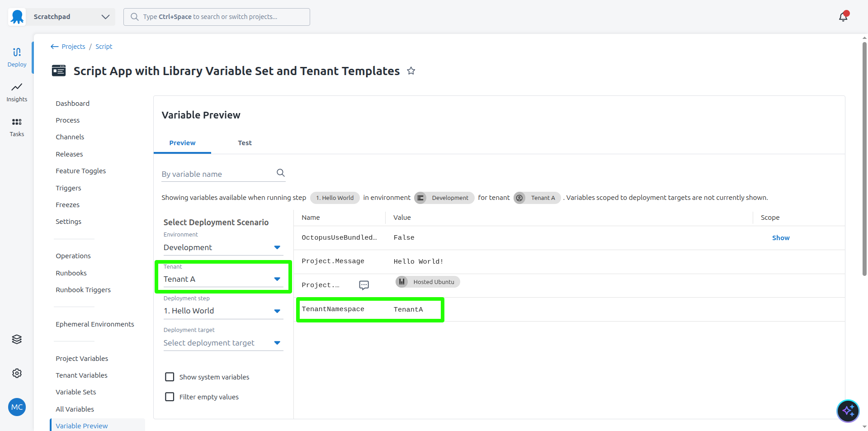Favorite the project using the star icon

click(x=411, y=71)
